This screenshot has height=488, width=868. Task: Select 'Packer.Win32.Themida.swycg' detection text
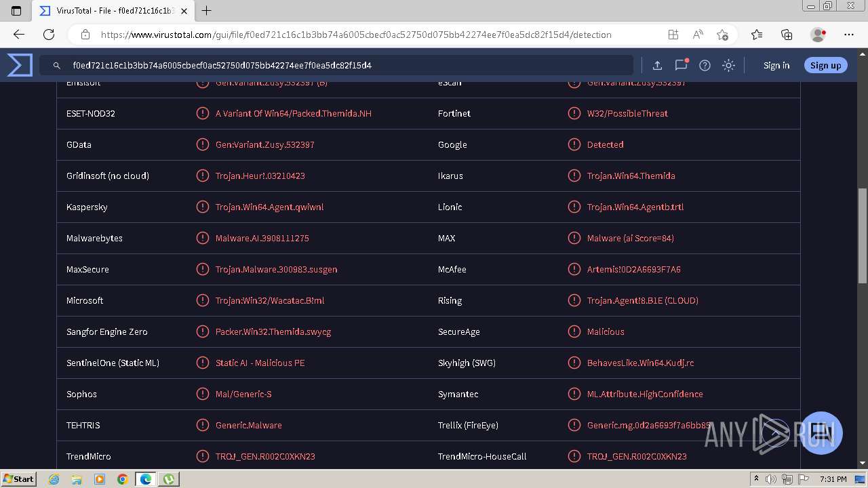[273, 331]
